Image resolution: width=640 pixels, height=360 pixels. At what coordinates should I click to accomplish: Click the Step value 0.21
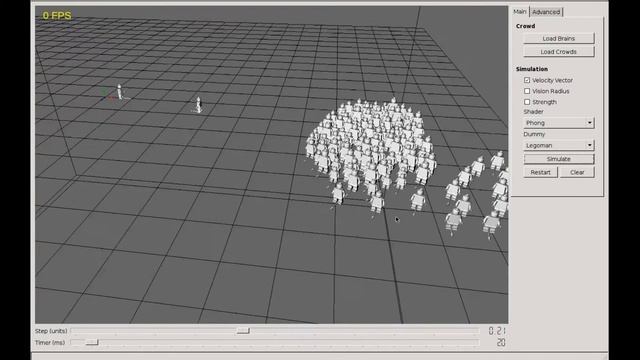(497, 331)
